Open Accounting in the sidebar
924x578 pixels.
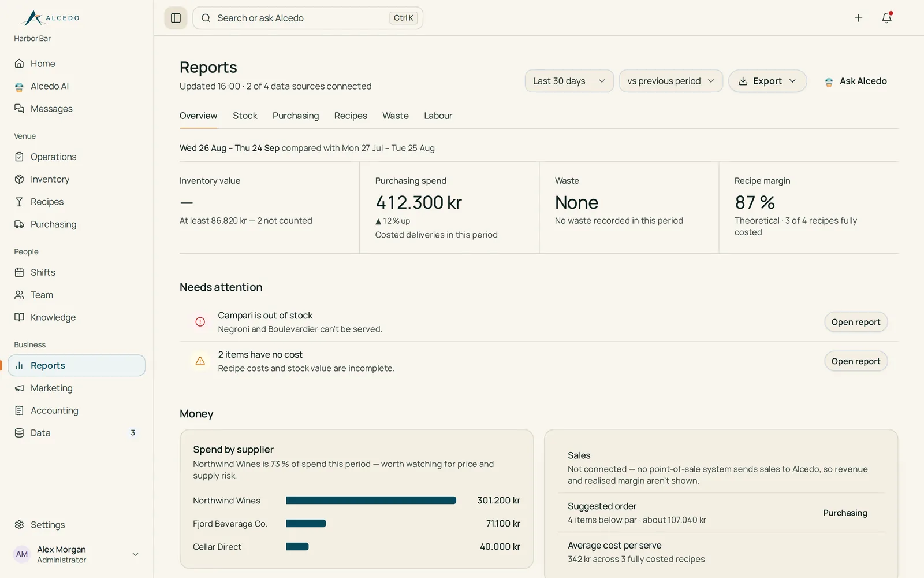coord(76,410)
